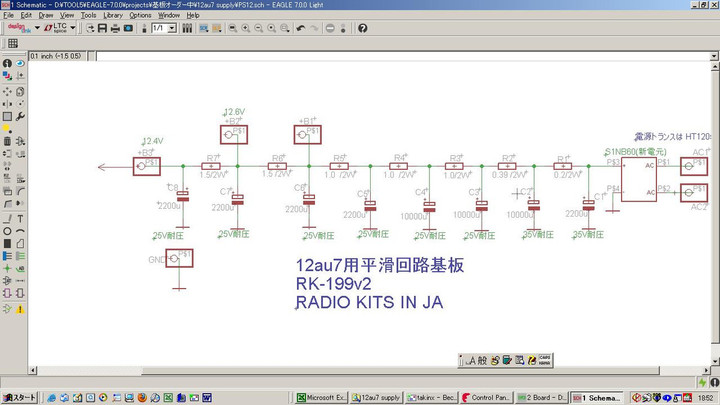Click the Start button on taskbar
This screenshot has width=720, height=405.
(x=18, y=397)
